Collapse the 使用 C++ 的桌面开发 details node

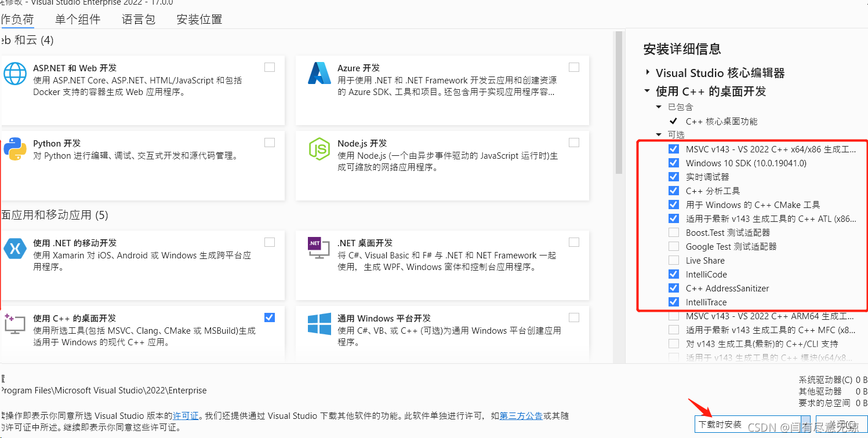tap(647, 91)
